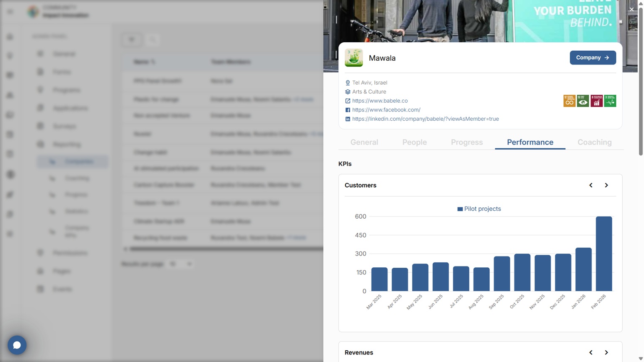Click the background table horizontal scrollbar
This screenshot has height=362, width=644.
[226, 249]
